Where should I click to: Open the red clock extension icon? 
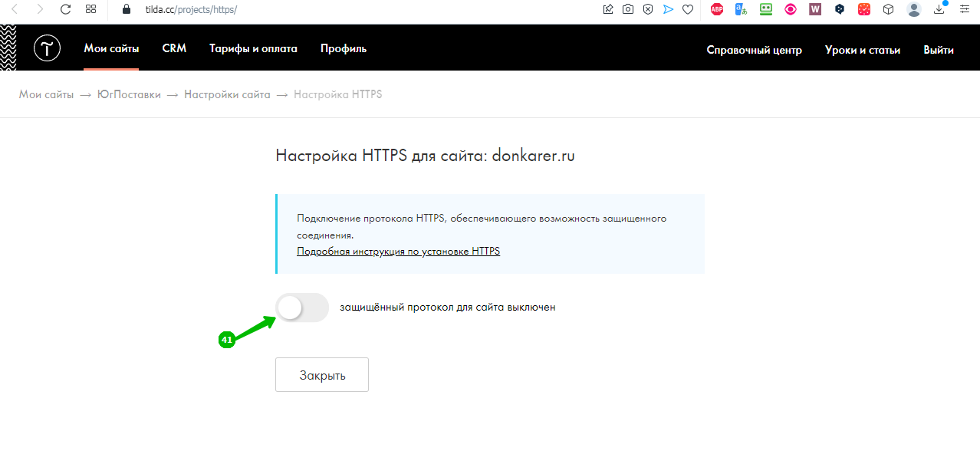pos(864,9)
